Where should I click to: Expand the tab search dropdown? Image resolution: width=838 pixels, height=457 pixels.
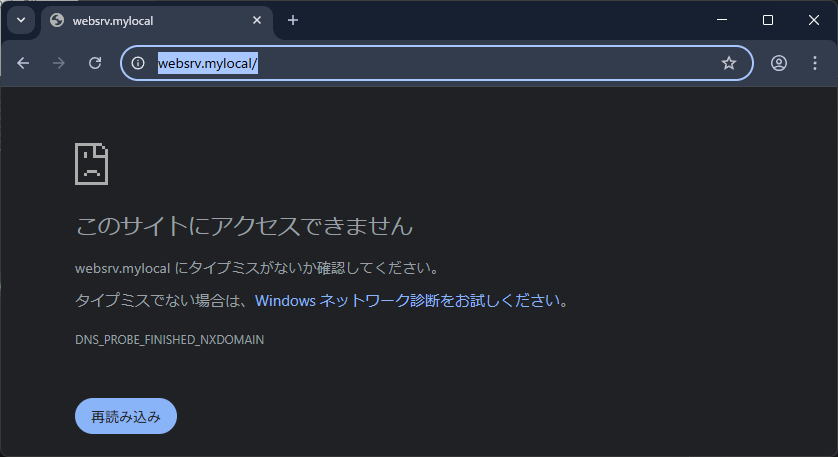21,20
